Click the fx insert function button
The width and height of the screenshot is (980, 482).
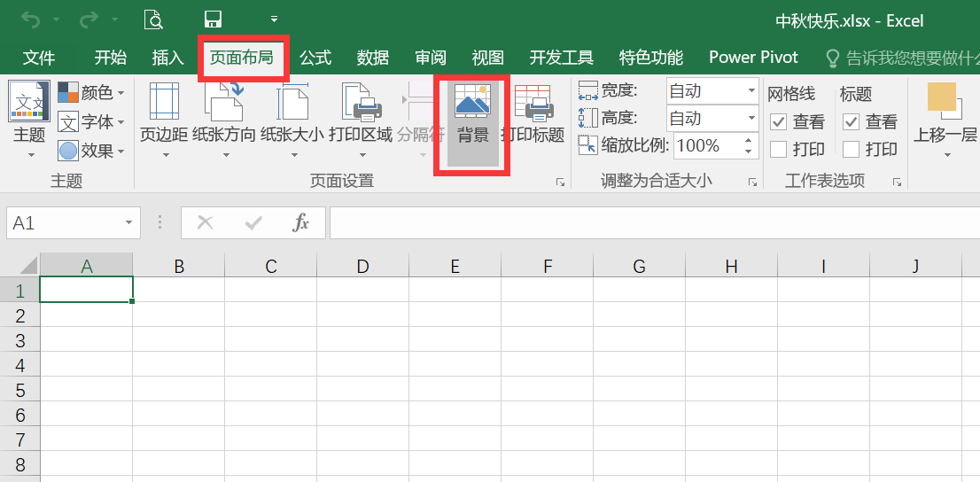300,222
